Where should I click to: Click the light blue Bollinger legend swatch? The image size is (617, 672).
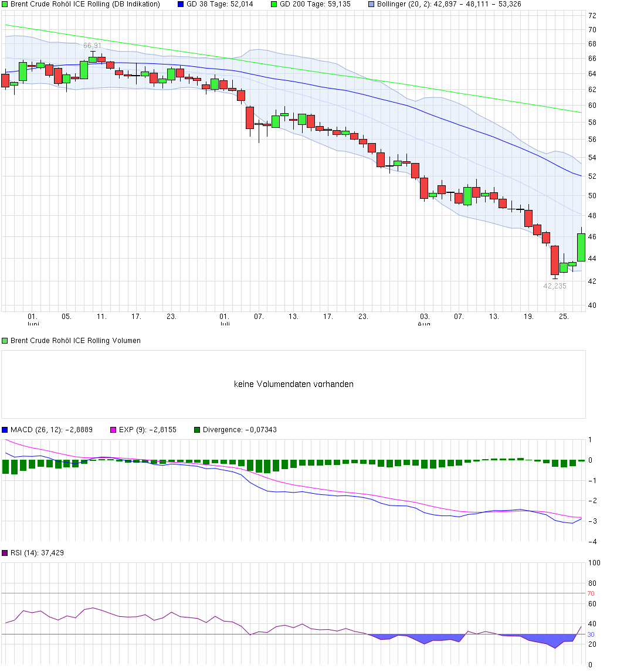[x=371, y=4]
